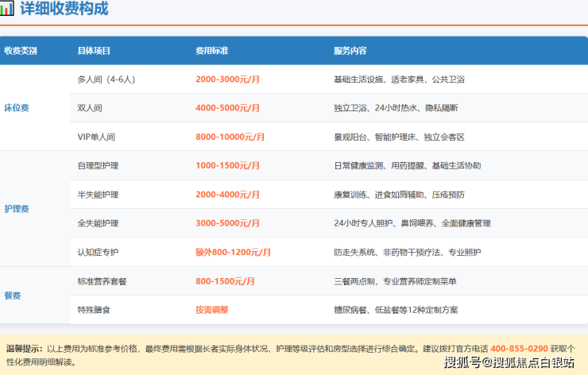Select the 标准营养套餐 row item

tap(102, 281)
